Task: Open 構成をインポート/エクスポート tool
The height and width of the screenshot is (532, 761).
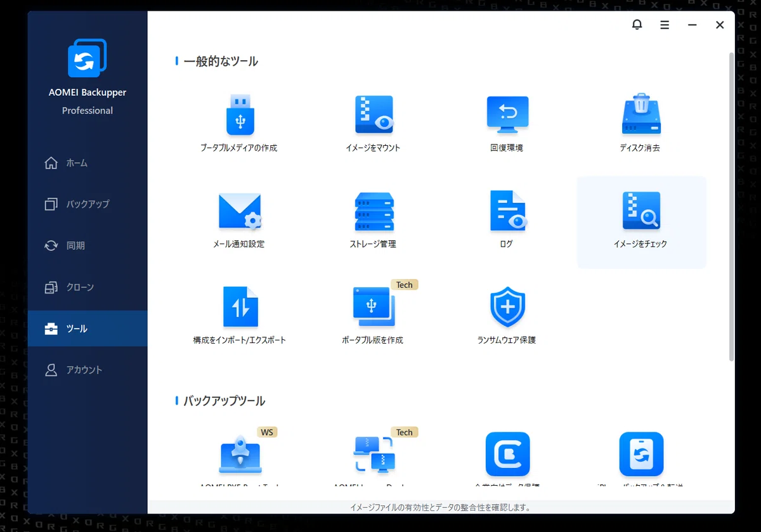Action: 239,316
